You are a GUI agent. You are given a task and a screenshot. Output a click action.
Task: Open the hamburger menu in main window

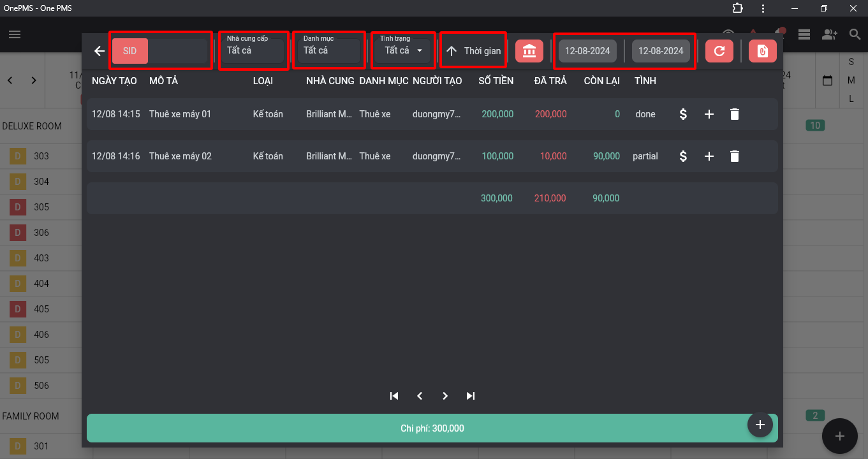tap(15, 34)
